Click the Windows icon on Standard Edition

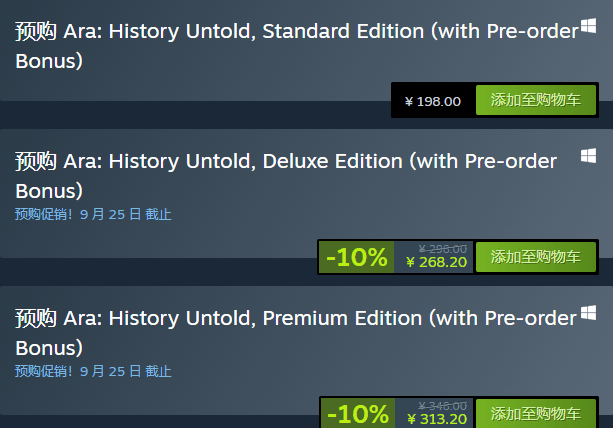[x=588, y=28]
